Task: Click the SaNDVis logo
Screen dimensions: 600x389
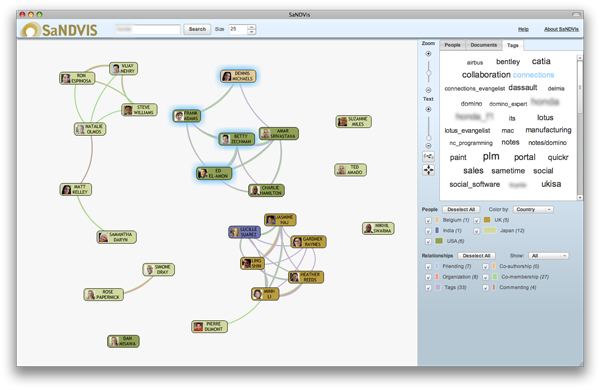Action: tap(59, 29)
